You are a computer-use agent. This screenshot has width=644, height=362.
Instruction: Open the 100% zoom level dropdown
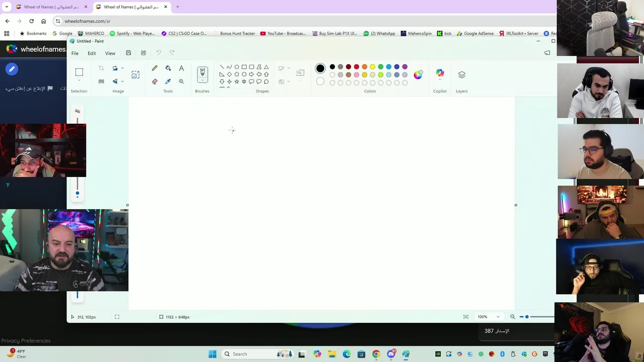489,317
